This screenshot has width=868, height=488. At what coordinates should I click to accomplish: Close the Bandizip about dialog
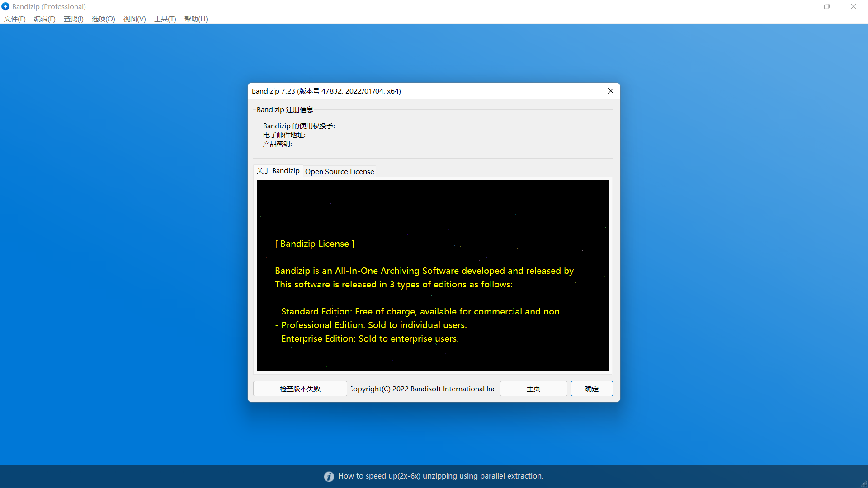(x=610, y=91)
